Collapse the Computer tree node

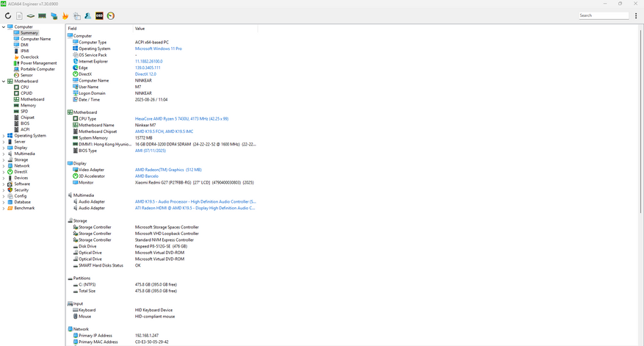coord(4,26)
